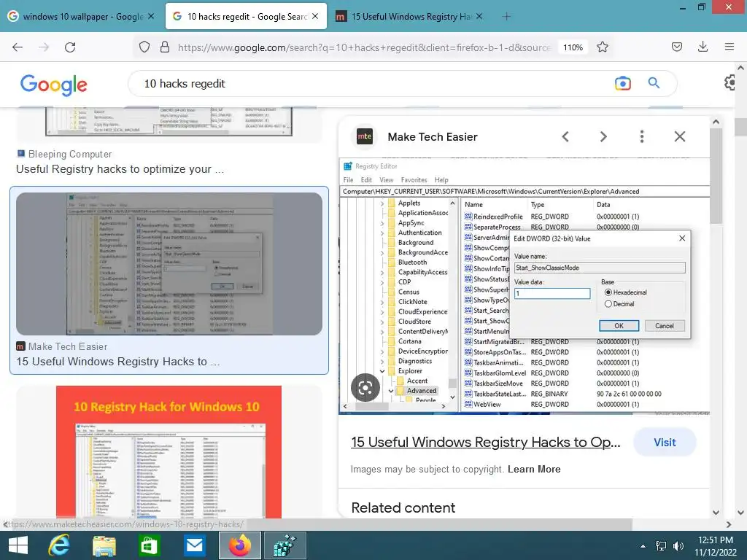The height and width of the screenshot is (560, 747).
Task: Click the network tray icon
Action: pyautogui.click(x=661, y=546)
